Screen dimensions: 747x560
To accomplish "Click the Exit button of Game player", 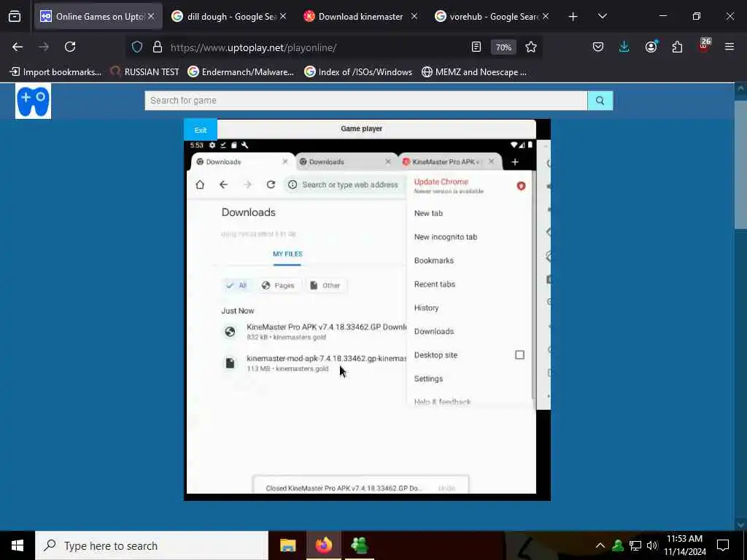I will pyautogui.click(x=201, y=130).
